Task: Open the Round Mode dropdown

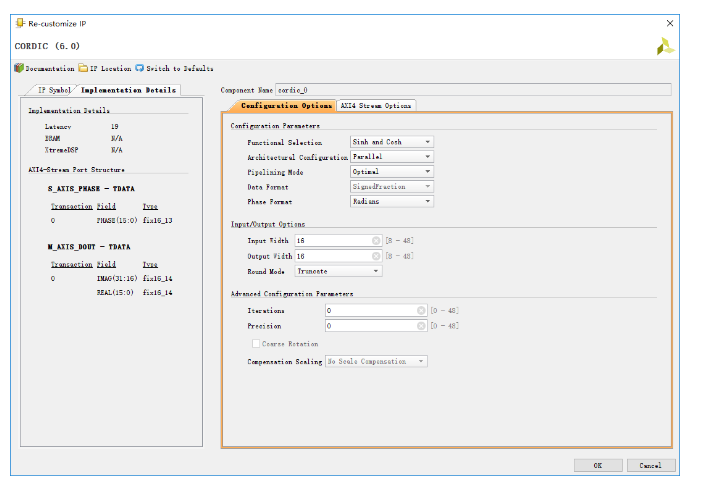Action: point(338,271)
